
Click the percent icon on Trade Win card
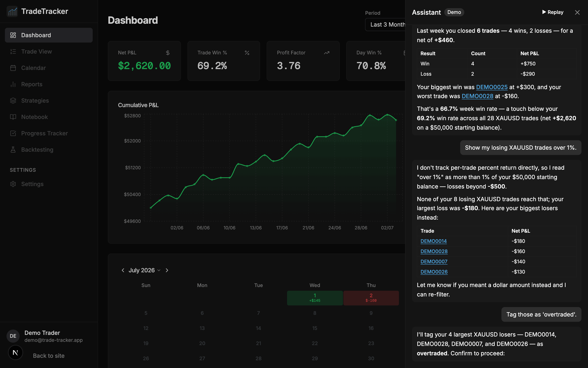pyautogui.click(x=247, y=53)
